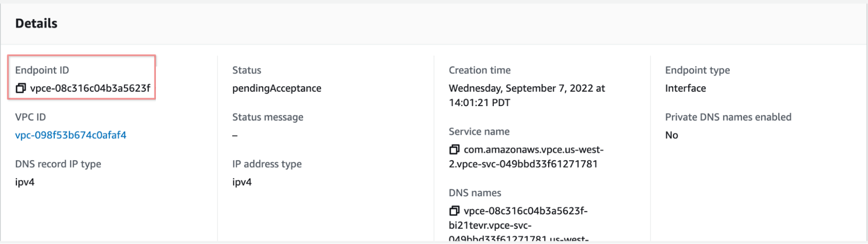Click the Status message label

point(267,117)
